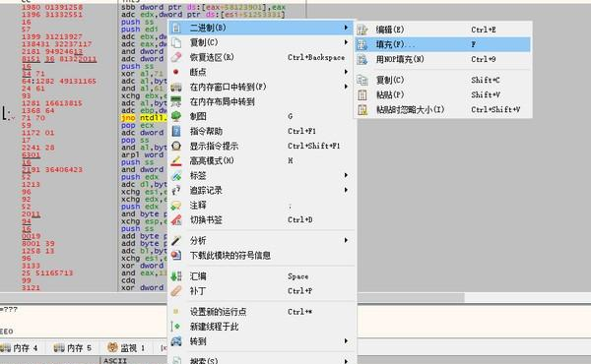Open the 监视 1 tab
This screenshot has height=364, width=591.
point(126,348)
